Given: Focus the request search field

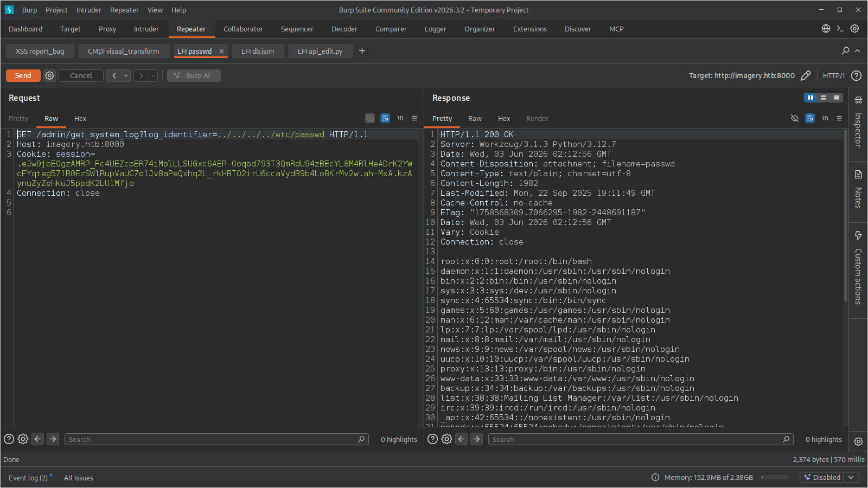Looking at the screenshot, I should click(216, 439).
